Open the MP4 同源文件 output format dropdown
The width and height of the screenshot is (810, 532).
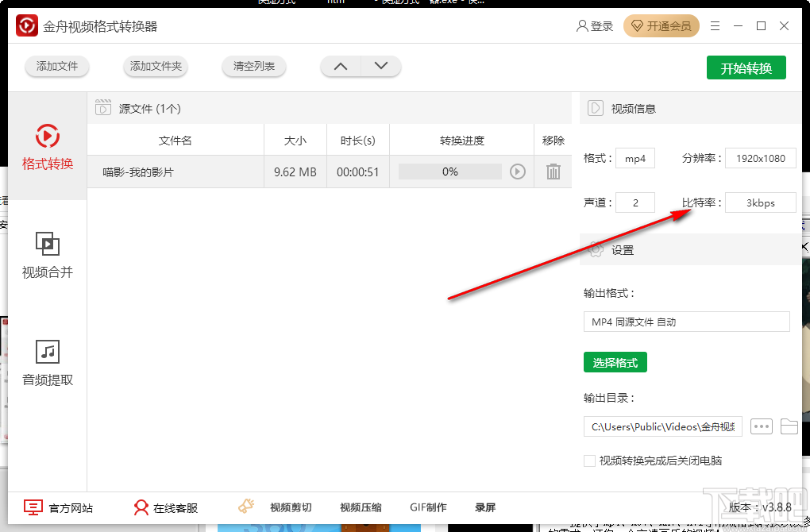coord(686,322)
